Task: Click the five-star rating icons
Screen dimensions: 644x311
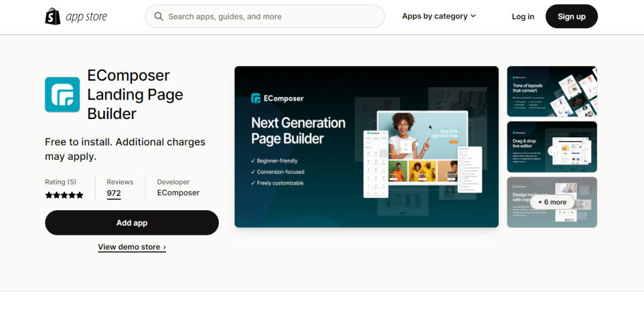Action: click(x=64, y=195)
